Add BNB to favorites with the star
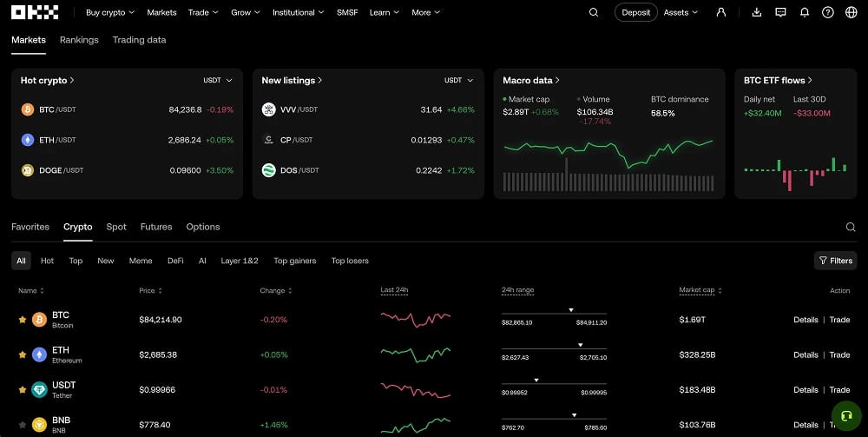868x437 pixels. pos(23,425)
